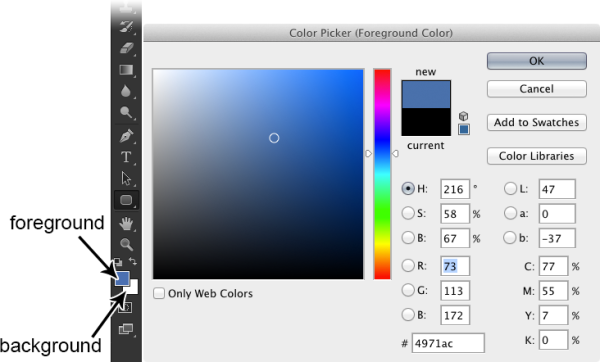Select the Hand tool
The height and width of the screenshot is (362, 600).
coord(126,223)
